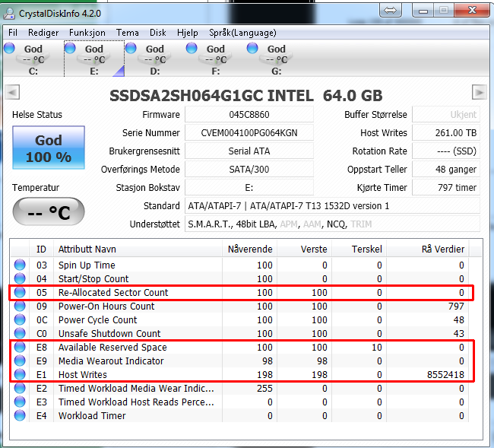This screenshot has width=494, height=448.
Task: Select the G: disk status orb
Action: [x=252, y=48]
